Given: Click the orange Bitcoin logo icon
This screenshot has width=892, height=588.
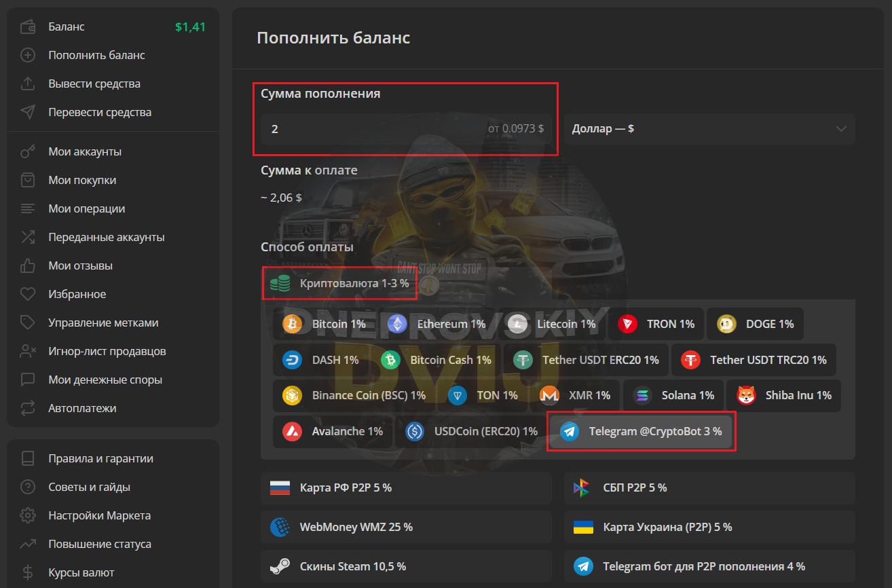Looking at the screenshot, I should [x=293, y=325].
